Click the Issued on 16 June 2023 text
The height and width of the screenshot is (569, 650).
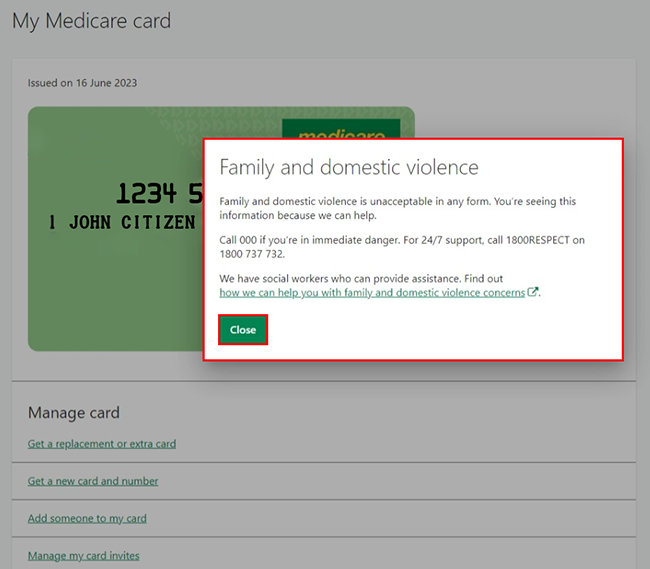(x=82, y=83)
